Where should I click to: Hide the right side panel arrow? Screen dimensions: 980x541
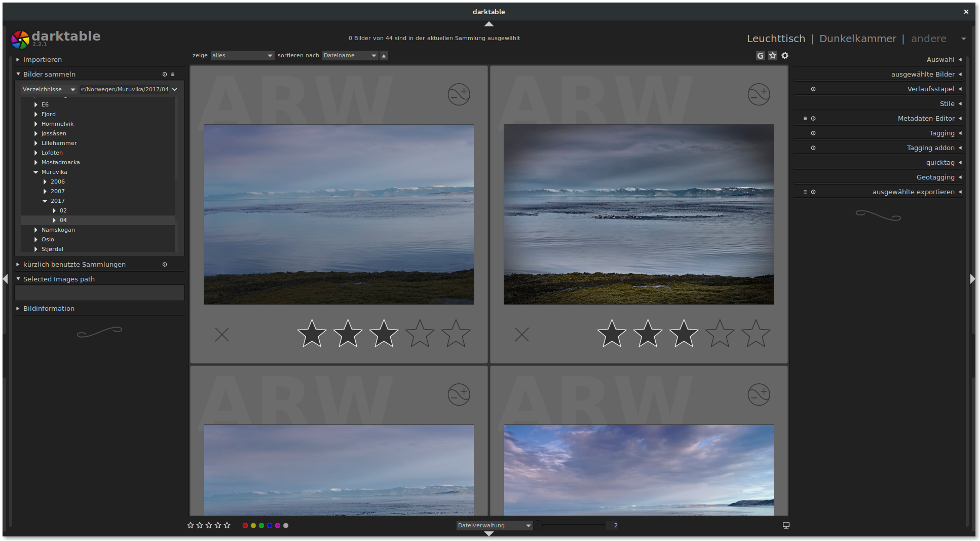[972, 279]
